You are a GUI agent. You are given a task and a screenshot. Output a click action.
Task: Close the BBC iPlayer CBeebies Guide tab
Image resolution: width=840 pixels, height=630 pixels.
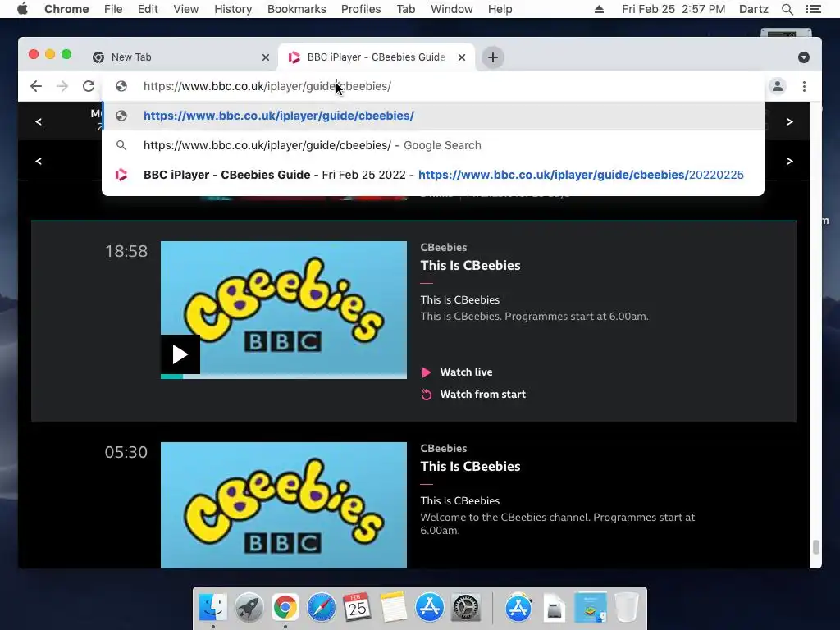pyautogui.click(x=462, y=57)
